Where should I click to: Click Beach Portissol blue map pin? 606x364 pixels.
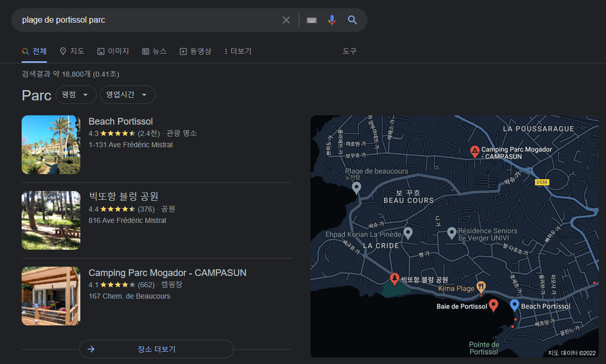click(514, 305)
